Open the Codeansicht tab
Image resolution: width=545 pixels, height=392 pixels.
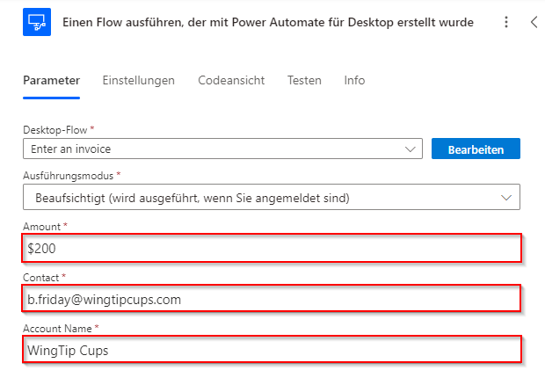click(x=231, y=80)
